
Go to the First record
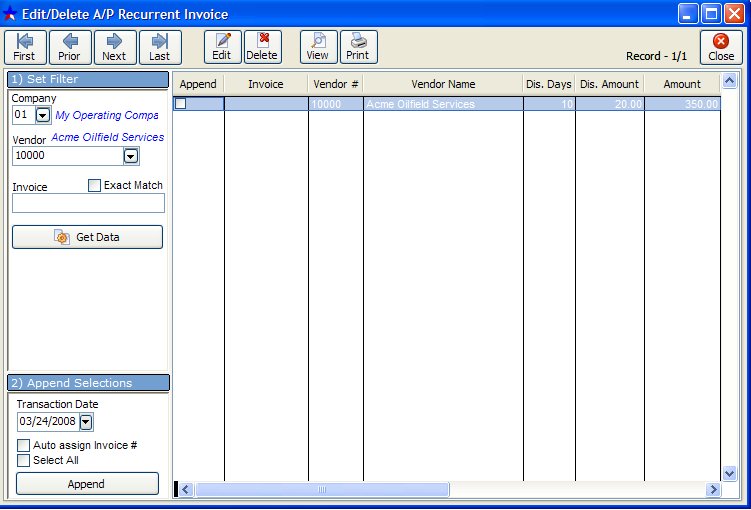click(25, 47)
